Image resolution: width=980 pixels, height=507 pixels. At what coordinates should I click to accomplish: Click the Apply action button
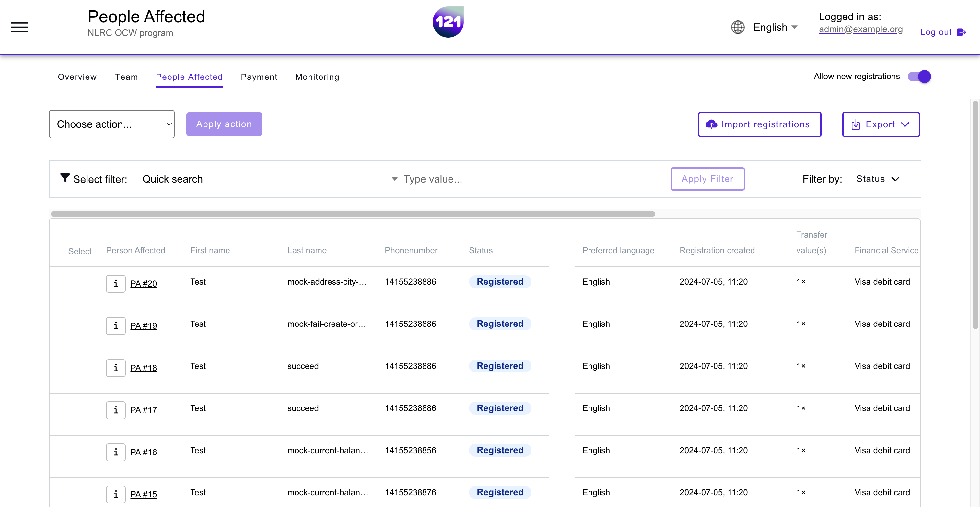pyautogui.click(x=224, y=124)
